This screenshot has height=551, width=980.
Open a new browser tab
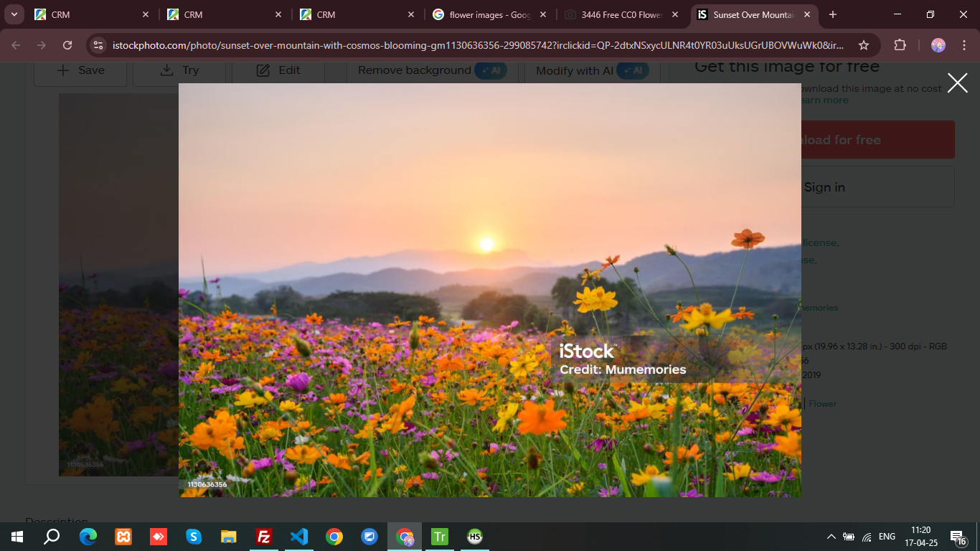[832, 14]
